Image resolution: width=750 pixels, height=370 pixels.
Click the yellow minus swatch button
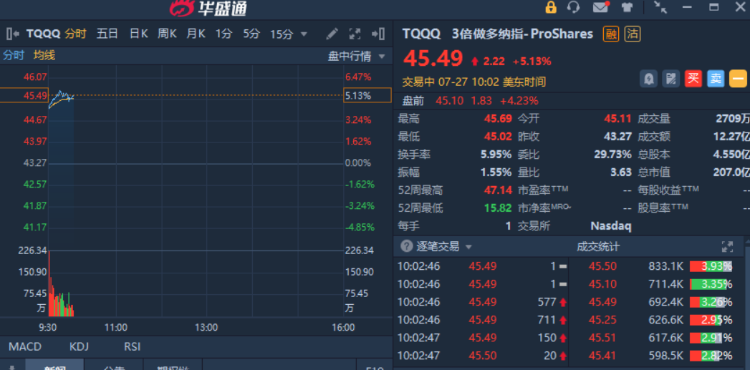[738, 79]
